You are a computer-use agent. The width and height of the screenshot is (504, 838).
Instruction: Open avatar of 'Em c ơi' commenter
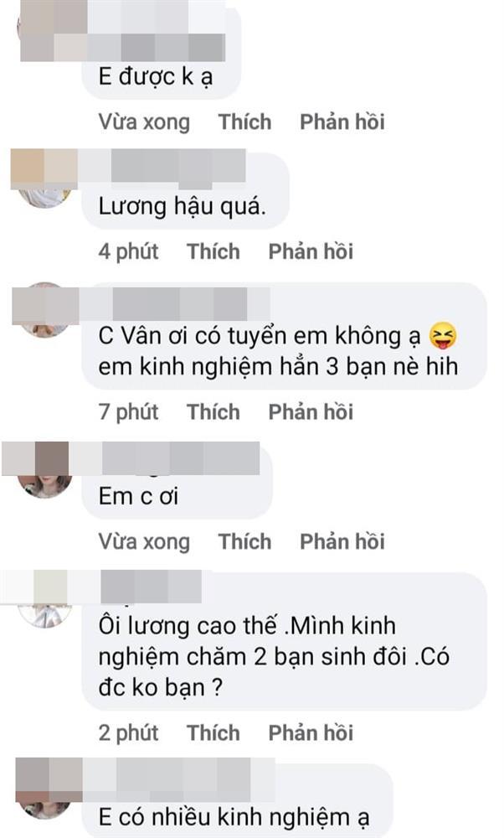[45, 471]
